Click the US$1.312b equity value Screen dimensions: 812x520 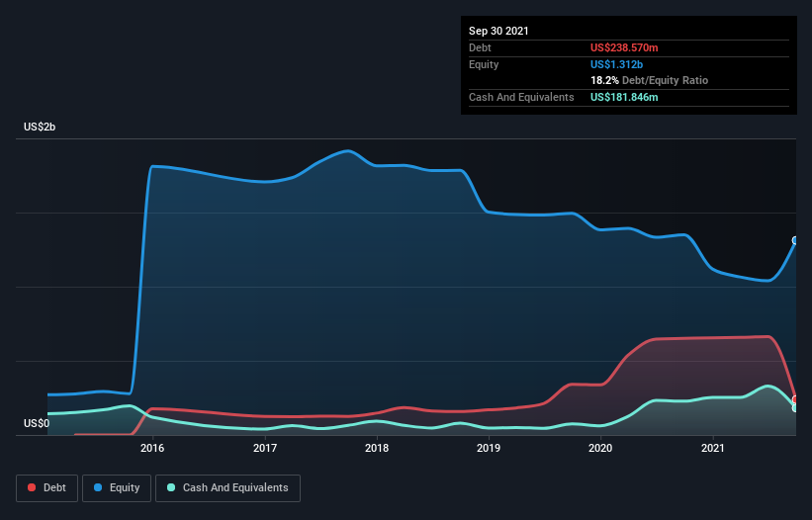pyautogui.click(x=616, y=64)
